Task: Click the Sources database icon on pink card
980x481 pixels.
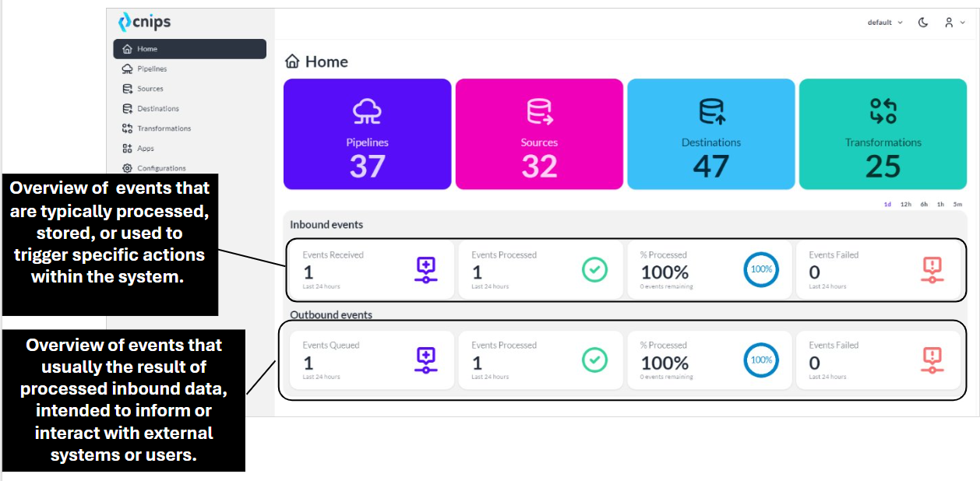Action: [x=540, y=112]
